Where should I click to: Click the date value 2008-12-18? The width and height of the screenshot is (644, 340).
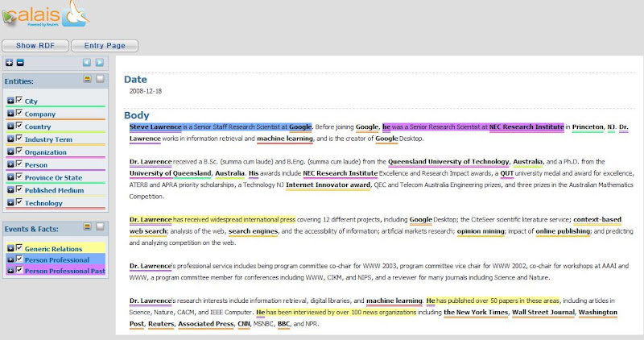[146, 91]
